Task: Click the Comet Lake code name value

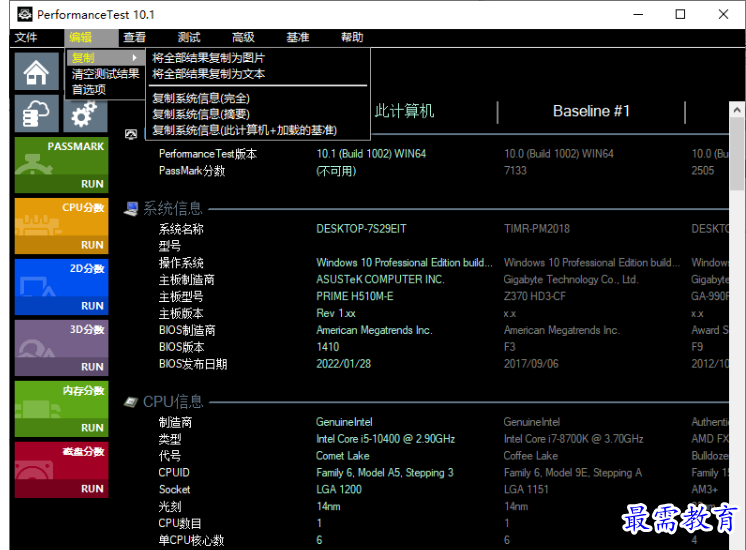Action: pos(343,456)
